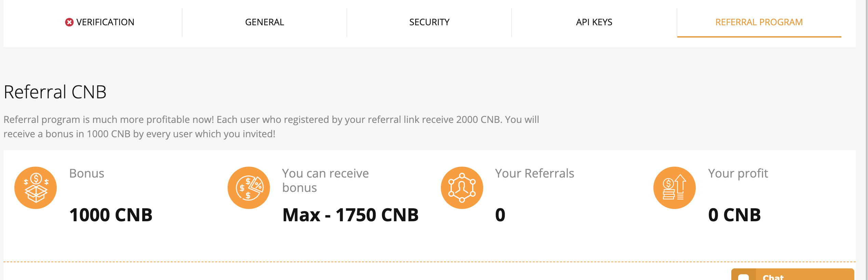Switch to the General tab
Viewport: 868px width, 280px height.
tap(265, 22)
